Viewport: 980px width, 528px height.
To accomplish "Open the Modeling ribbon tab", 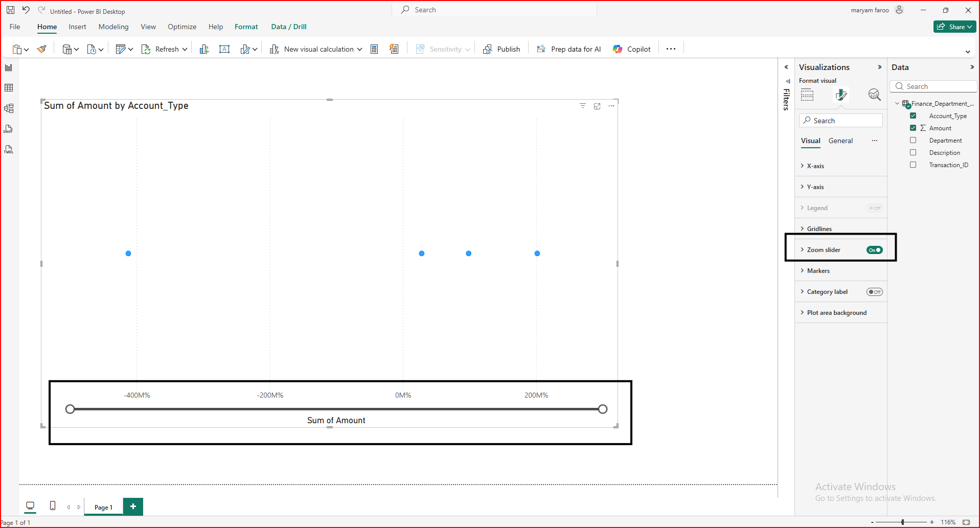I will (x=113, y=27).
